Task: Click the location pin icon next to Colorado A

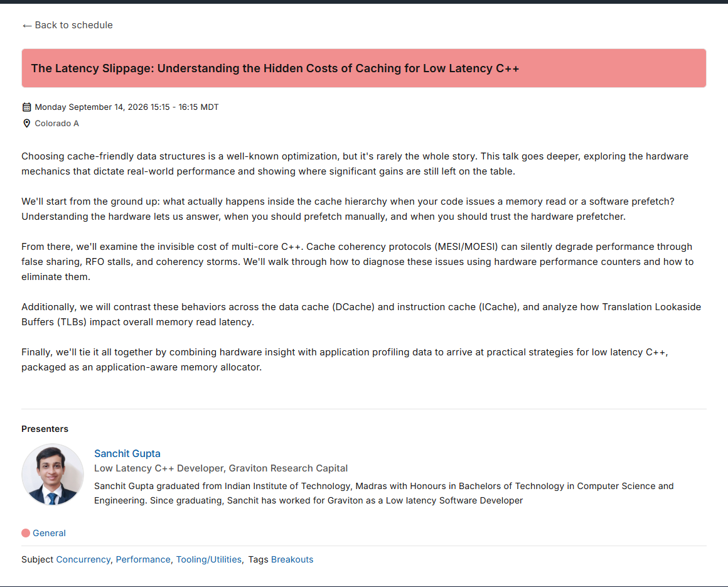Action: [27, 124]
